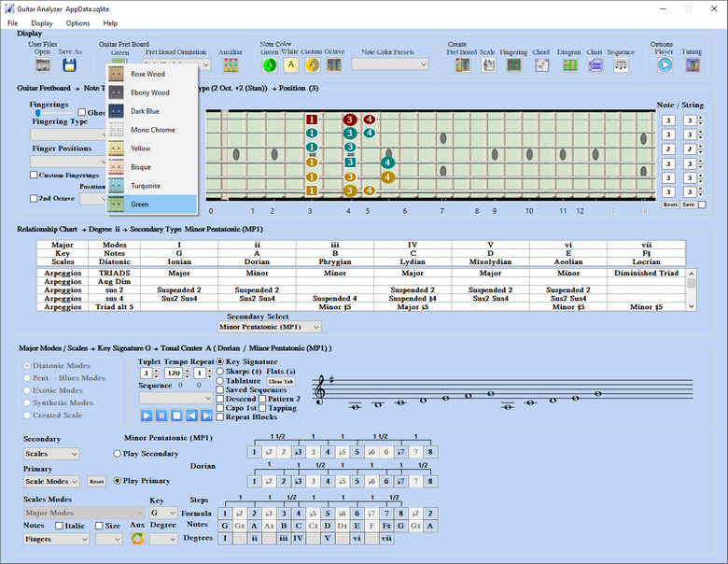Screen dimensions: 728x564
Task: Open the Display menu
Action: 42,23
